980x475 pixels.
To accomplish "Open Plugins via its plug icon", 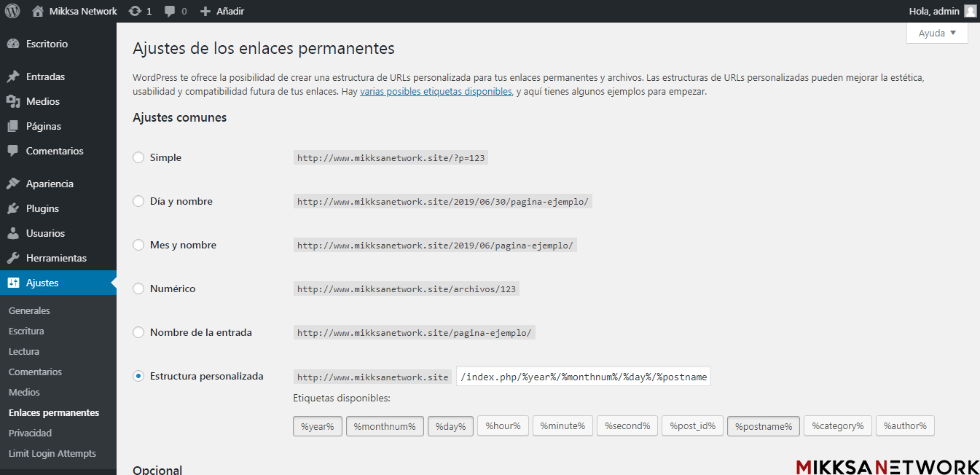I will point(13,208).
